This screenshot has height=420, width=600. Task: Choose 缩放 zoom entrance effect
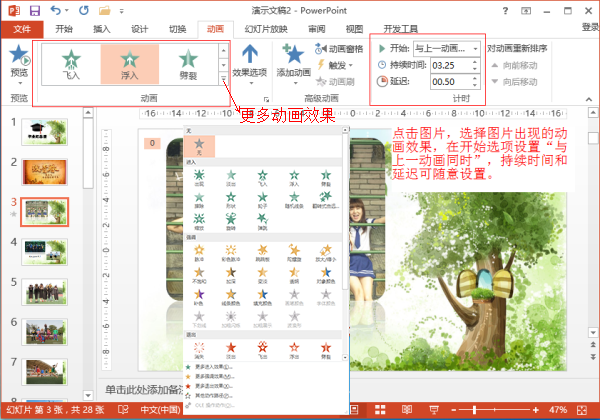click(199, 222)
